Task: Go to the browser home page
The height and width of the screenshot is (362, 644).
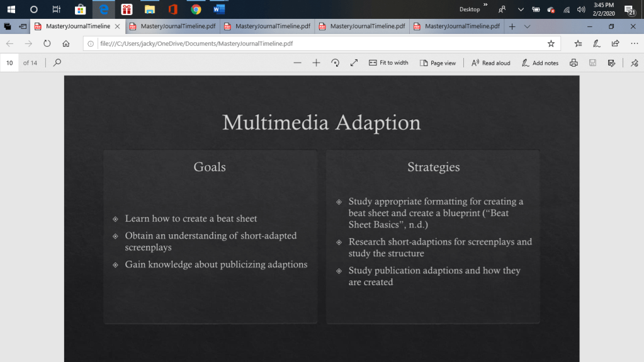Action: coord(66,43)
